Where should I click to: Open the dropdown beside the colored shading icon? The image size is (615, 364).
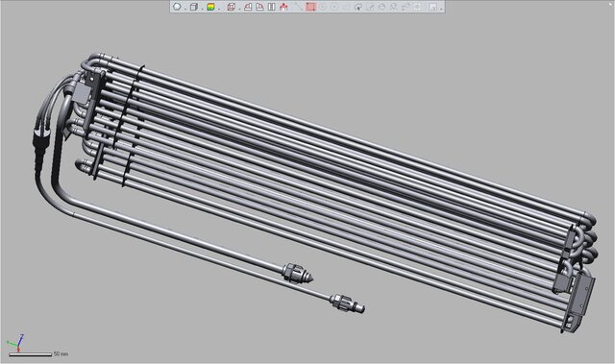(219, 9)
